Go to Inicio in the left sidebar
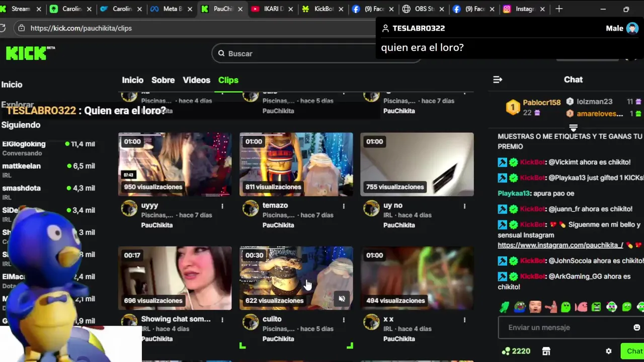The width and height of the screenshot is (644, 362). 12,84
